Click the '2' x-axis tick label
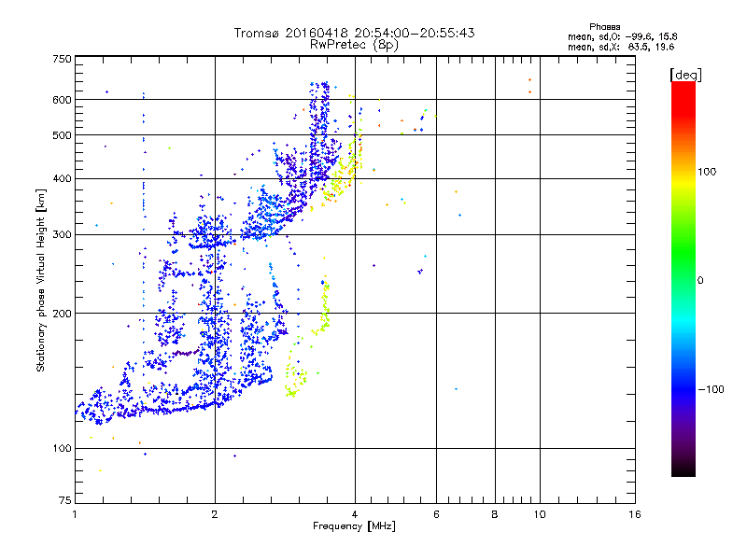 [x=215, y=514]
